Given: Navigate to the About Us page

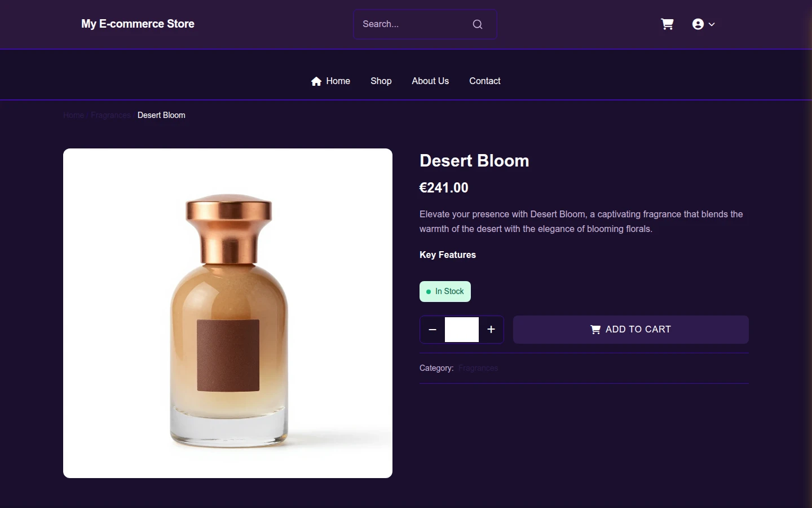Looking at the screenshot, I should (430, 81).
